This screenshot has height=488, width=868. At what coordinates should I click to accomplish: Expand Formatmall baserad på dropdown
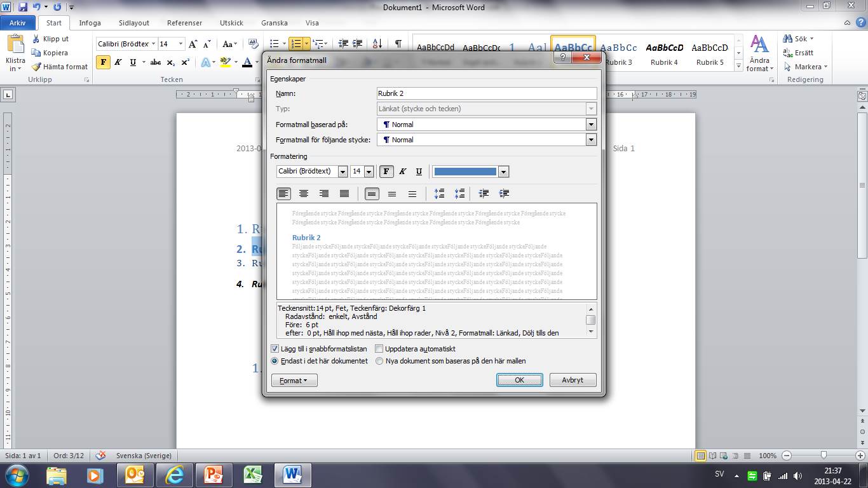click(x=591, y=125)
